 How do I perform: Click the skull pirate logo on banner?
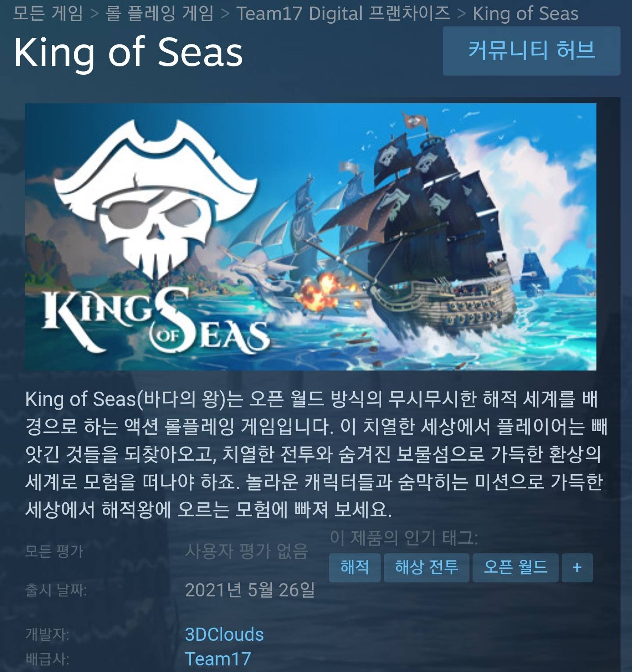(156, 200)
